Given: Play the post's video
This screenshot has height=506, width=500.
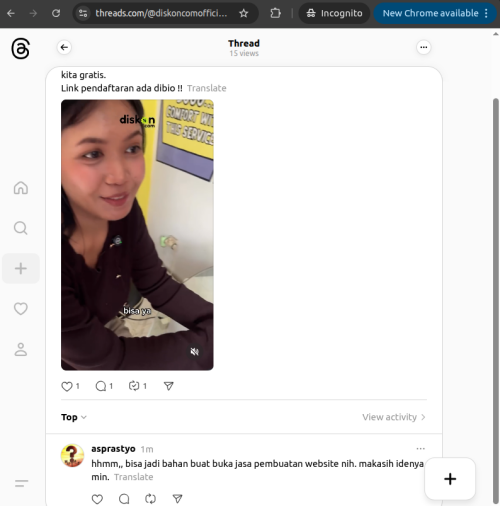Looking at the screenshot, I should pos(137,235).
